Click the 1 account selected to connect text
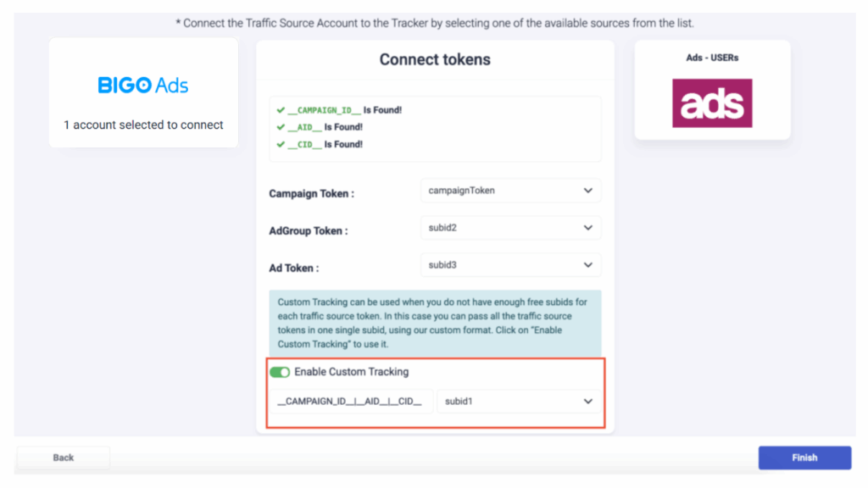Image resolution: width=868 pixels, height=488 pixels. [x=143, y=125]
